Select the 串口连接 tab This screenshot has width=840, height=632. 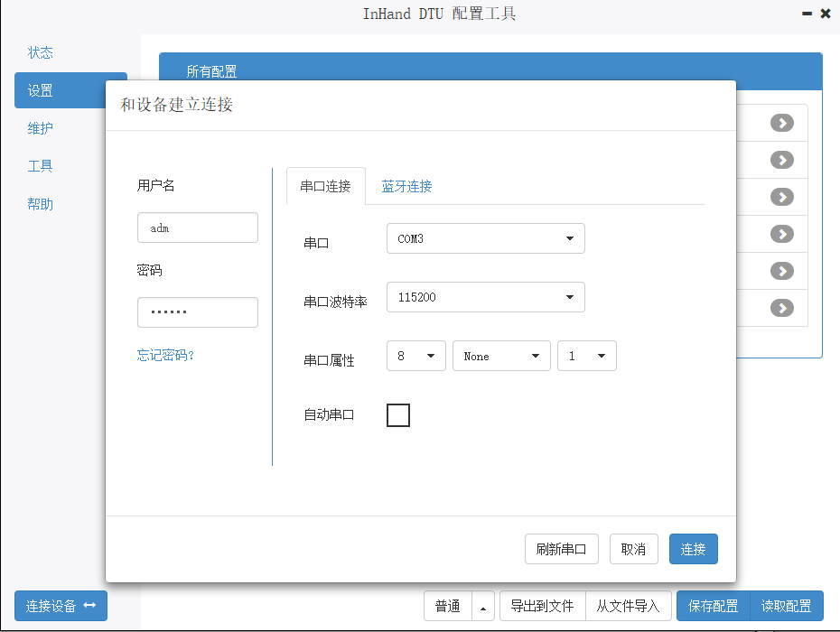point(325,187)
